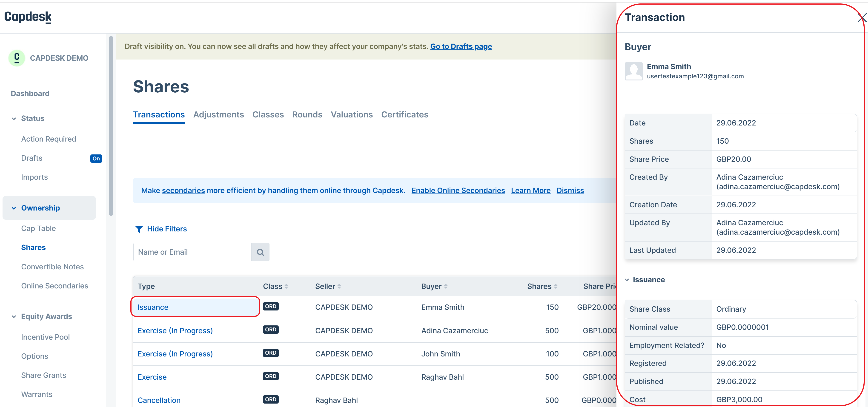Click Enable Online Secondaries link
Image resolution: width=868 pixels, height=407 pixels.
click(x=458, y=191)
